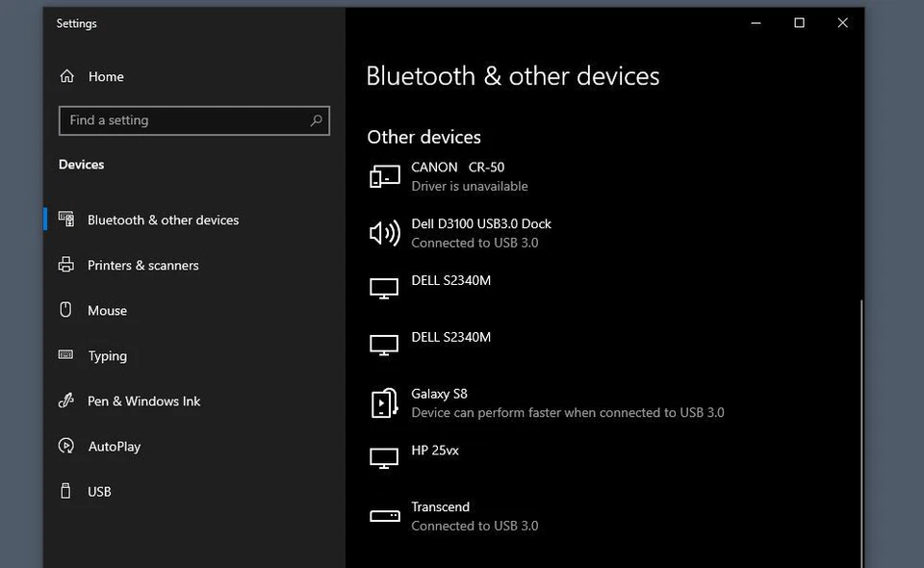This screenshot has width=924, height=568.
Task: Go to Printers & scanners settings
Action: tap(142, 265)
